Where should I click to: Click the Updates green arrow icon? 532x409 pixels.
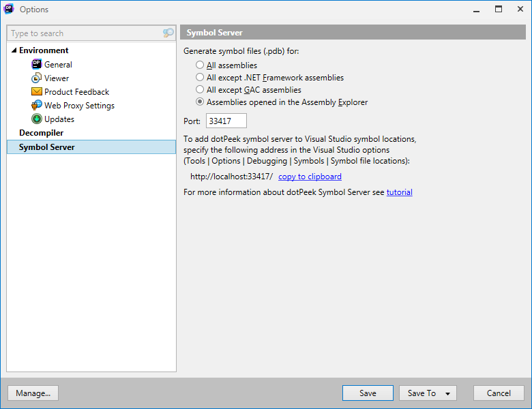(x=37, y=119)
